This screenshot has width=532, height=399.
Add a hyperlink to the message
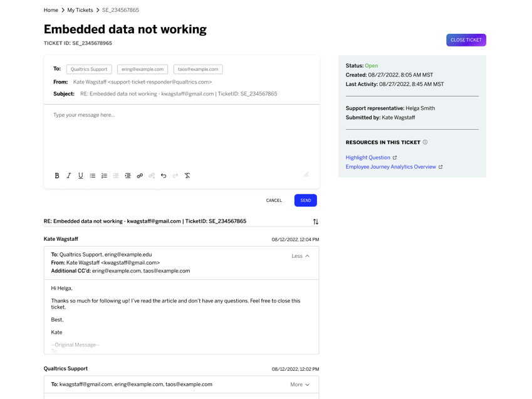coord(140,176)
